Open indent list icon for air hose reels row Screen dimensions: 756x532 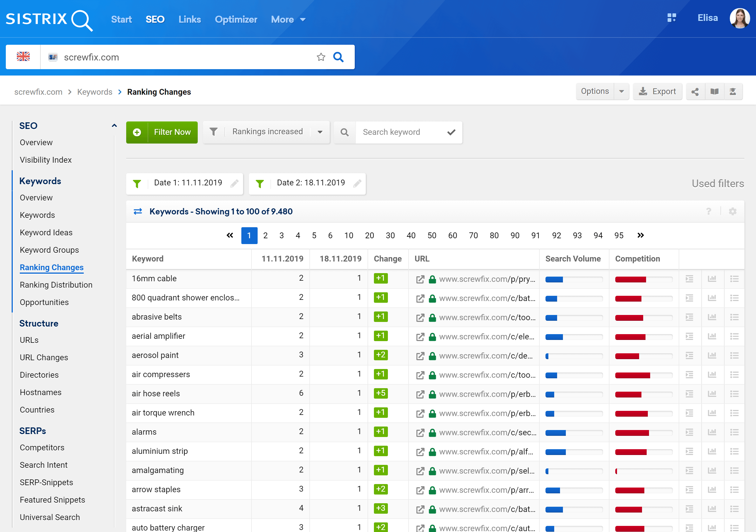click(x=689, y=394)
